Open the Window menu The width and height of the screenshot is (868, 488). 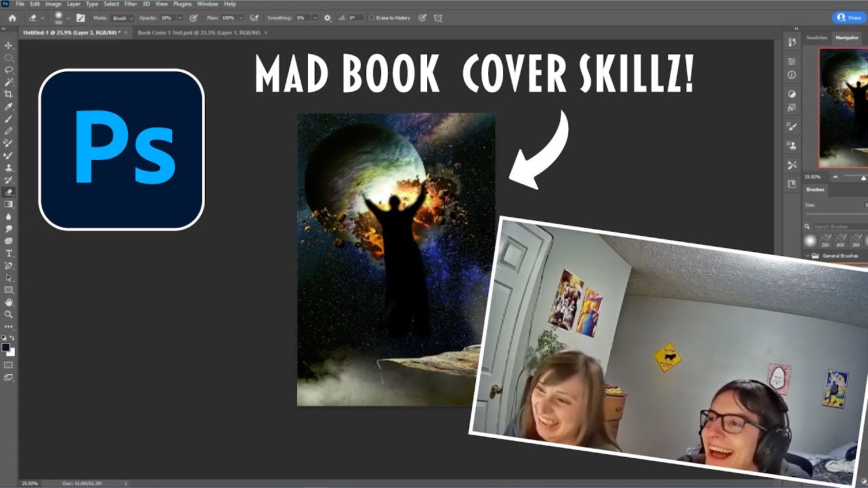click(x=208, y=4)
